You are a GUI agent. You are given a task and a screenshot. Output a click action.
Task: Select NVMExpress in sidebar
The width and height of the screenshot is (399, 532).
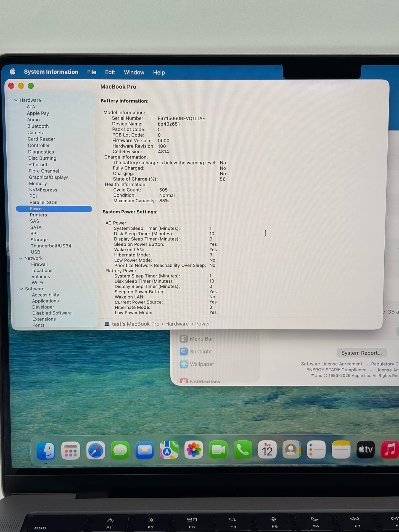point(43,190)
